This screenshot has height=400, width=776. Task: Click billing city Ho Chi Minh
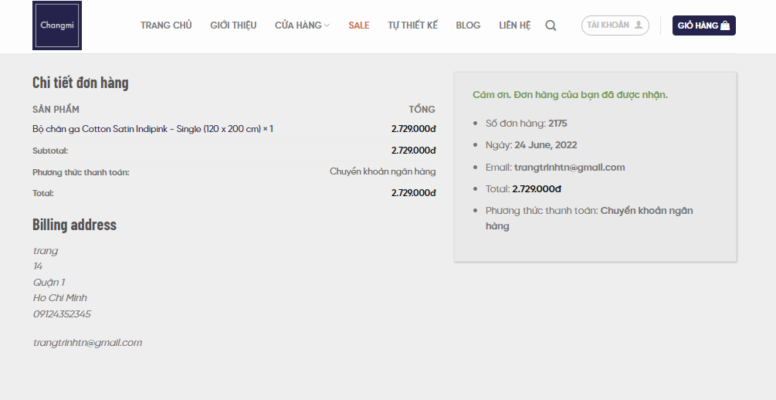[x=60, y=298]
